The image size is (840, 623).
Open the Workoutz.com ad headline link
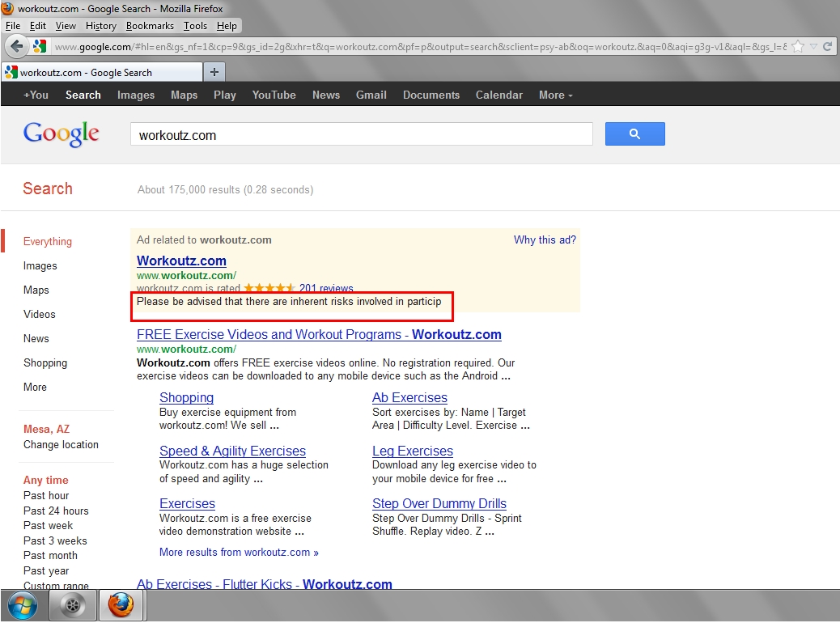point(181,261)
